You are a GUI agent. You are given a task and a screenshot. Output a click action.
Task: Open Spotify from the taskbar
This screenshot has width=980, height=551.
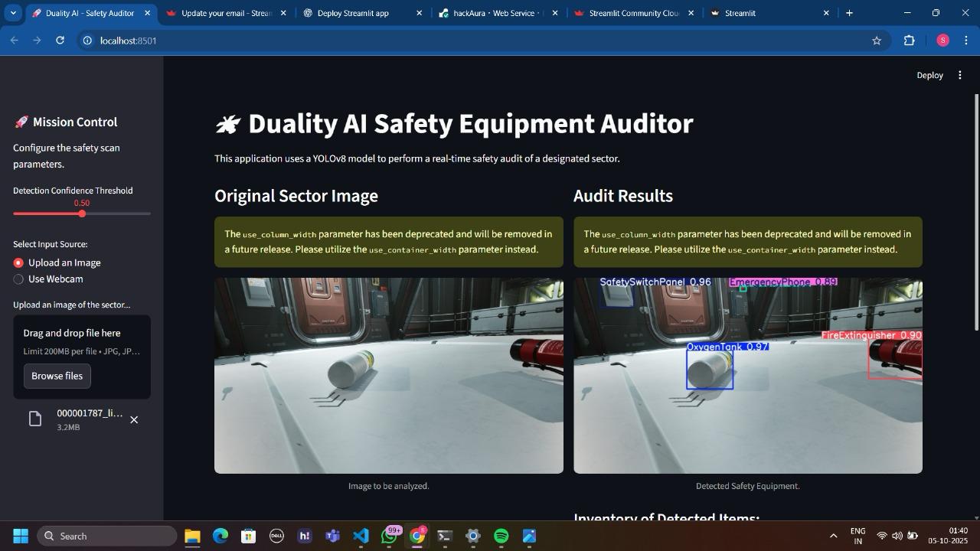(501, 536)
